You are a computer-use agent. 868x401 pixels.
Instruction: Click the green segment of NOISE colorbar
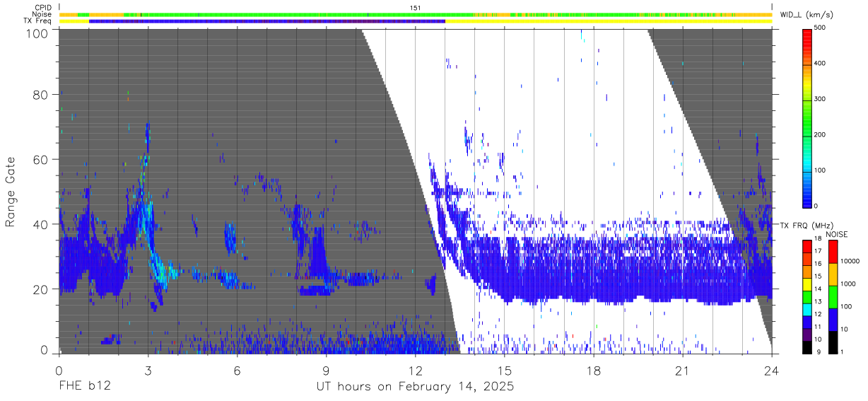click(x=833, y=296)
